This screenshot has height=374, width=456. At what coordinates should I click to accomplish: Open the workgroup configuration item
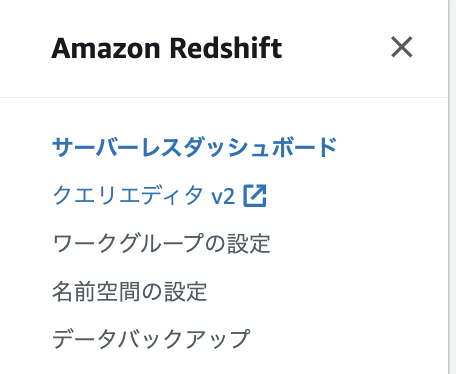[x=161, y=243]
